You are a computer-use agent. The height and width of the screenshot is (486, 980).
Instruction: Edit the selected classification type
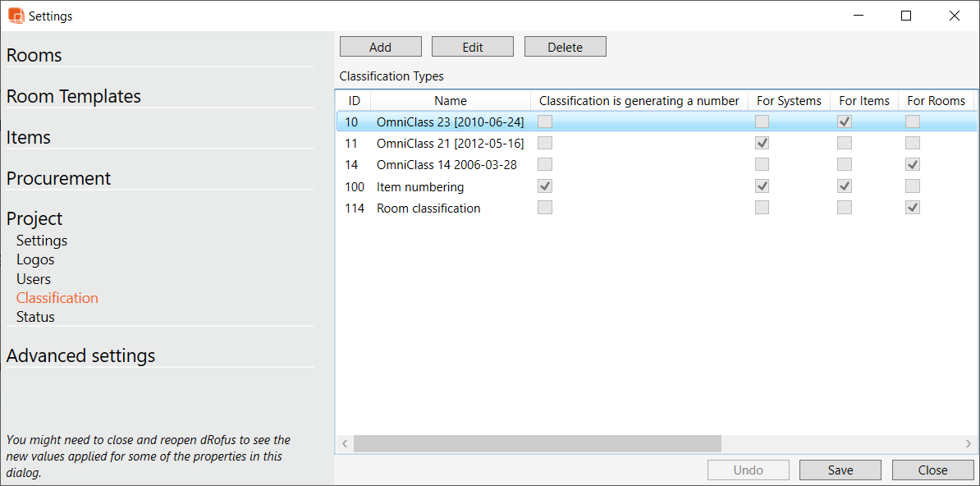[473, 47]
